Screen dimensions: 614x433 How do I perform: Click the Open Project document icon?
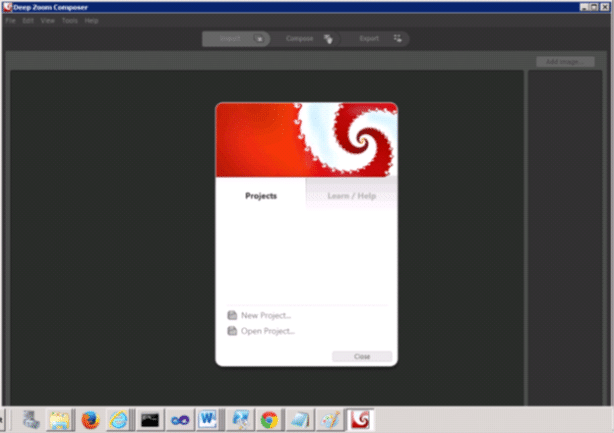click(232, 331)
